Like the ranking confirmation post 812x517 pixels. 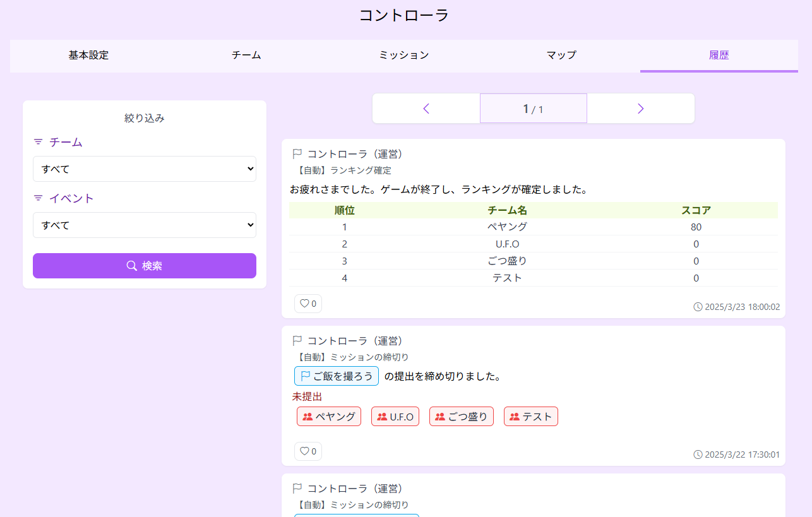click(x=308, y=304)
